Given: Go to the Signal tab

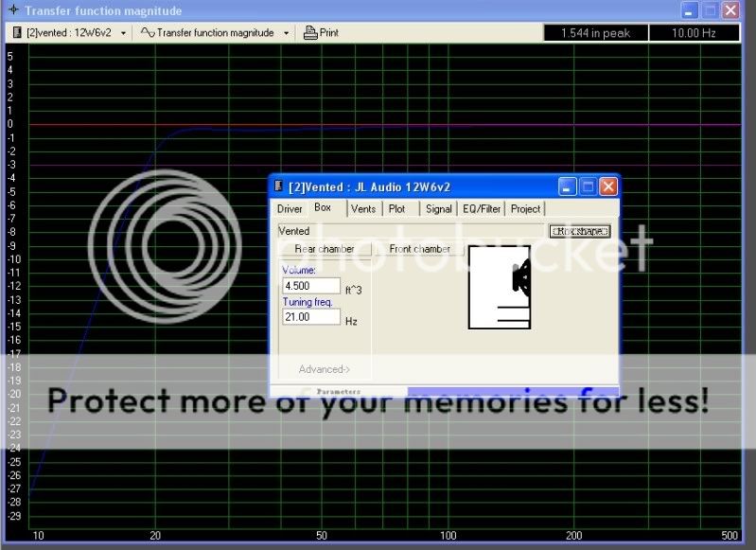Looking at the screenshot, I should coord(438,208).
